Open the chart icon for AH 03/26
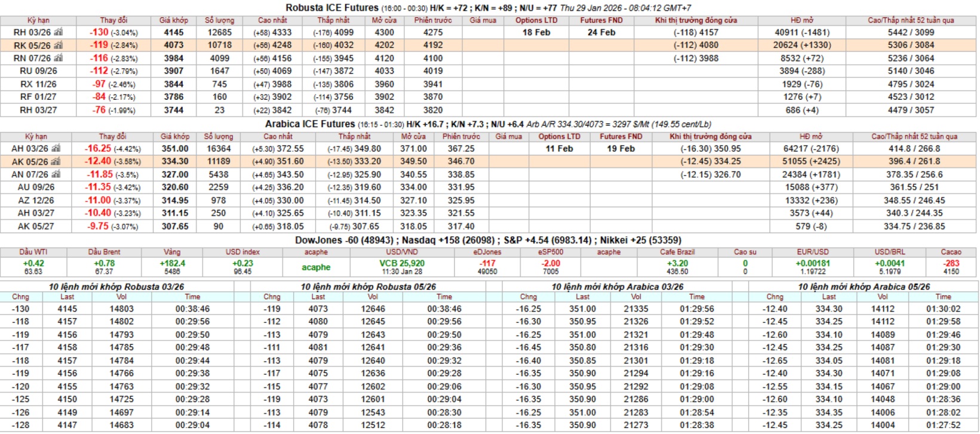 click(56, 148)
